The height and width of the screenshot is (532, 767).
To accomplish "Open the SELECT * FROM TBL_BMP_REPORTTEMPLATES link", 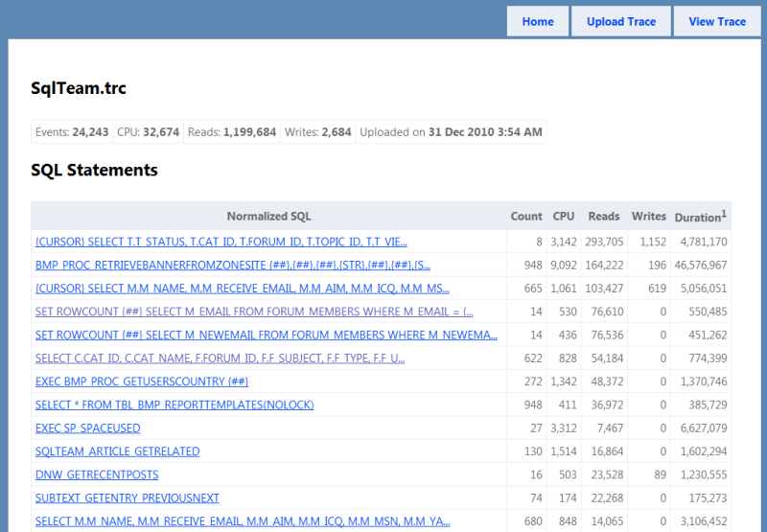I will point(174,405).
